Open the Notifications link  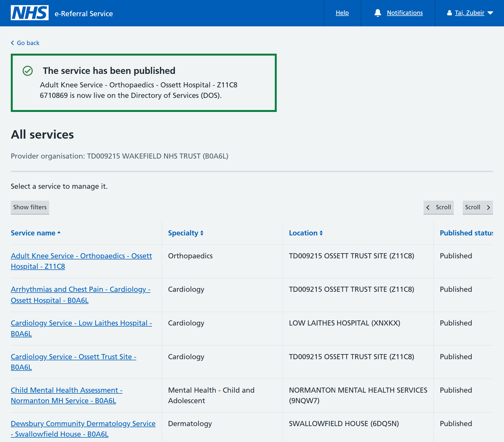pyautogui.click(x=405, y=13)
